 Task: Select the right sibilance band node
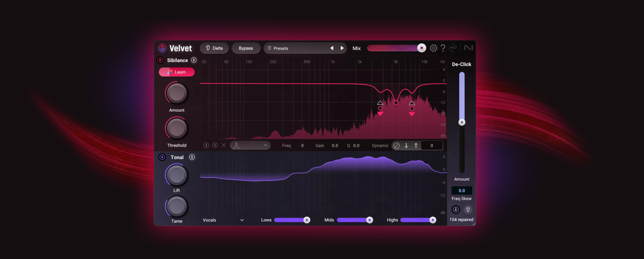(x=412, y=108)
